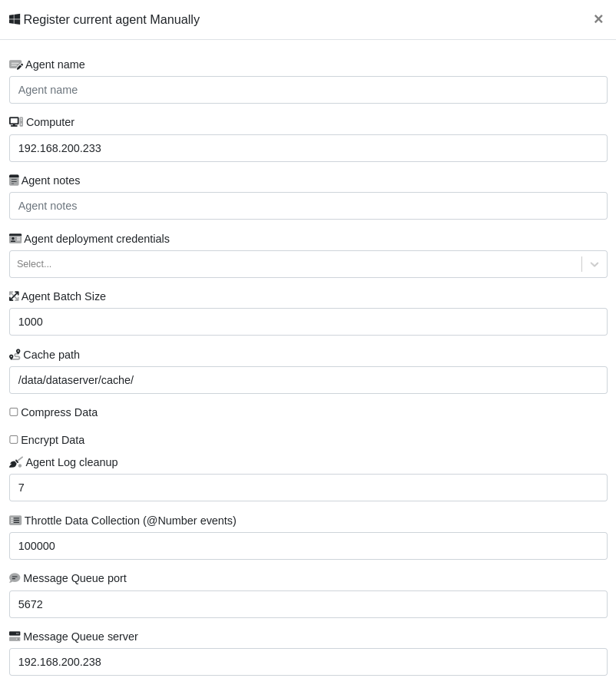Focus the Agent name text field
This screenshot has width=616, height=688.
[308, 90]
